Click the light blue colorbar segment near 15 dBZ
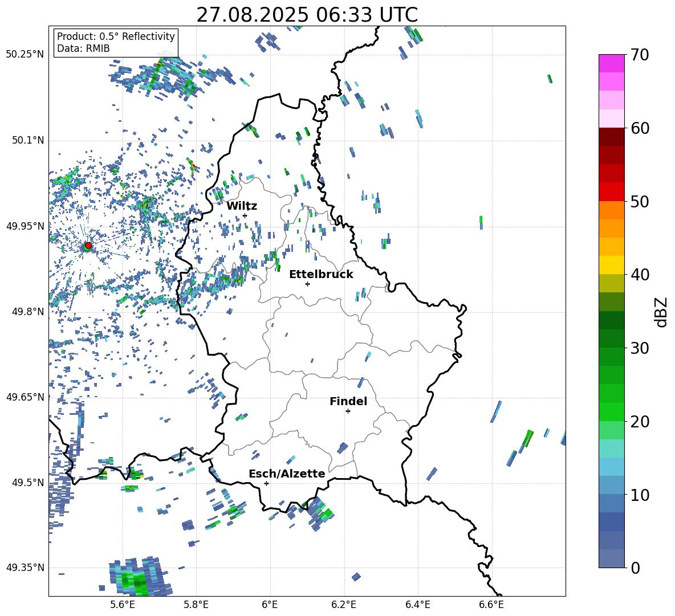 (x=611, y=467)
